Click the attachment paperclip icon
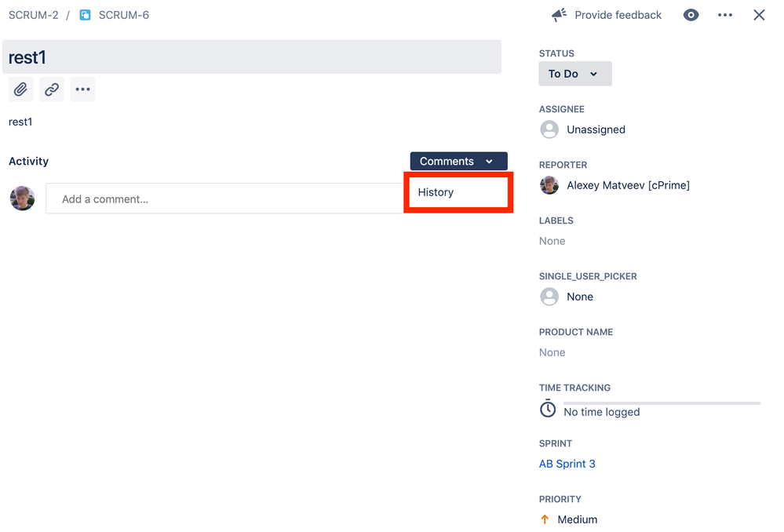This screenshot has height=532, width=784. tap(20, 89)
